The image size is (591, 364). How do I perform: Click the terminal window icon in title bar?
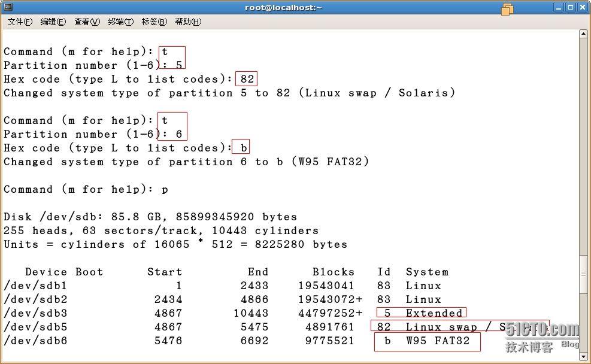pos(8,7)
